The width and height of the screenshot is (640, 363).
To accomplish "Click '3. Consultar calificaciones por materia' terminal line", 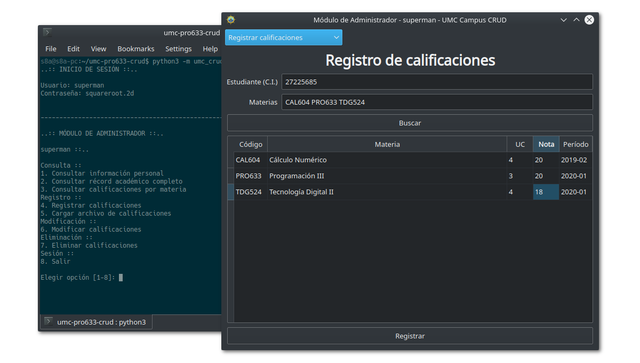I will (x=113, y=189).
